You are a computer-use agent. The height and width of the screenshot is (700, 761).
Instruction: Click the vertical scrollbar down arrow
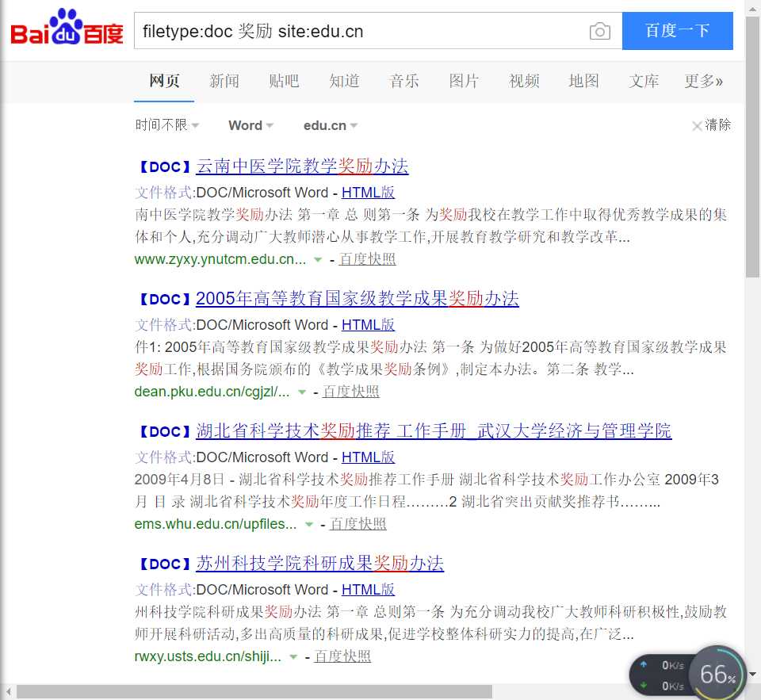pyautogui.click(x=753, y=675)
